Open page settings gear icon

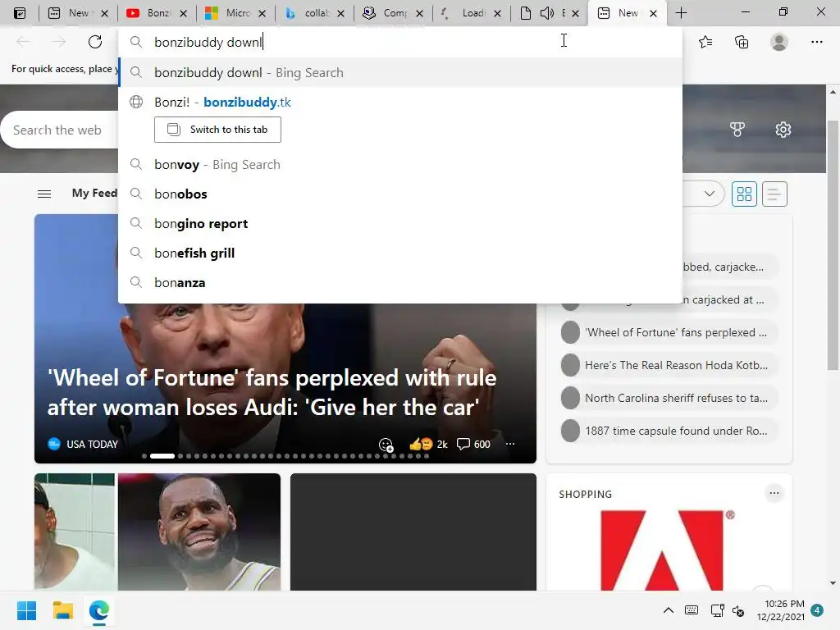(783, 129)
